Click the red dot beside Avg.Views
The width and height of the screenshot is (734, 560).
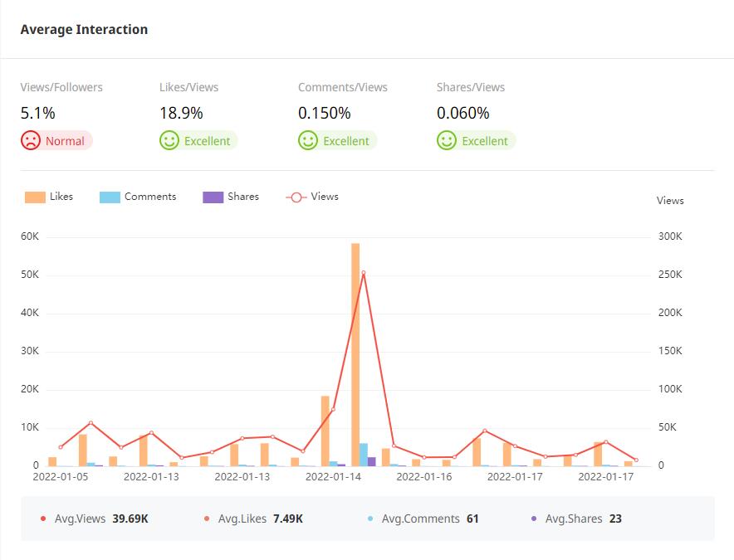[x=43, y=519]
